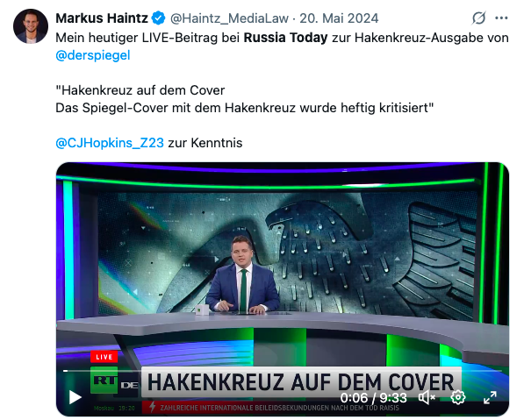The image size is (524, 420).
Task: Play the video
Action: pos(75,397)
